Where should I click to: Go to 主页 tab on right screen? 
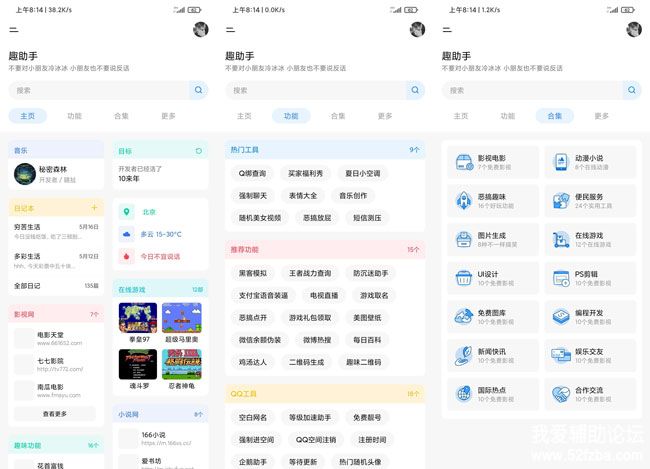(461, 116)
